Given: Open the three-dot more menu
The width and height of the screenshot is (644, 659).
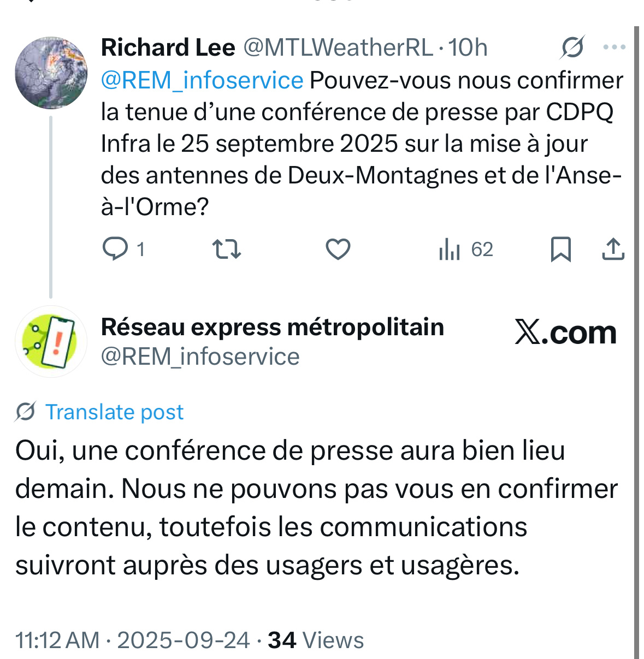Looking at the screenshot, I should coord(614,48).
